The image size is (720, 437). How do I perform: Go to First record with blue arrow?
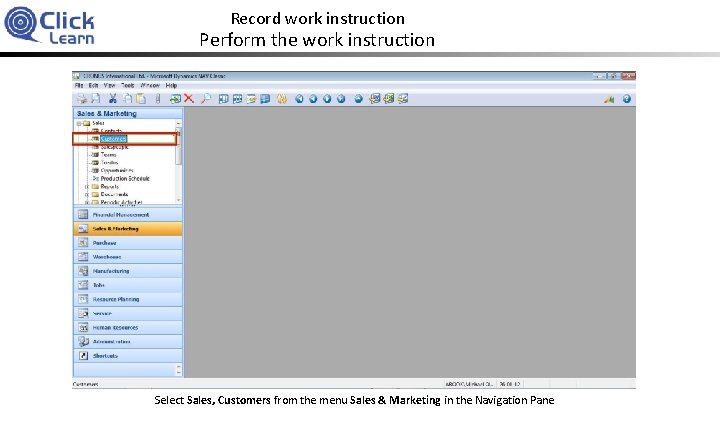pos(299,99)
